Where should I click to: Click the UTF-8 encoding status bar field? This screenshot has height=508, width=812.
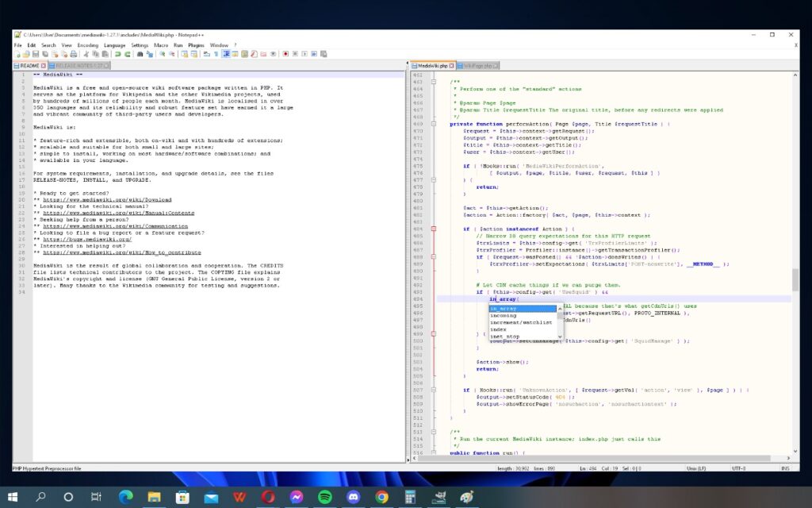pyautogui.click(x=739, y=468)
